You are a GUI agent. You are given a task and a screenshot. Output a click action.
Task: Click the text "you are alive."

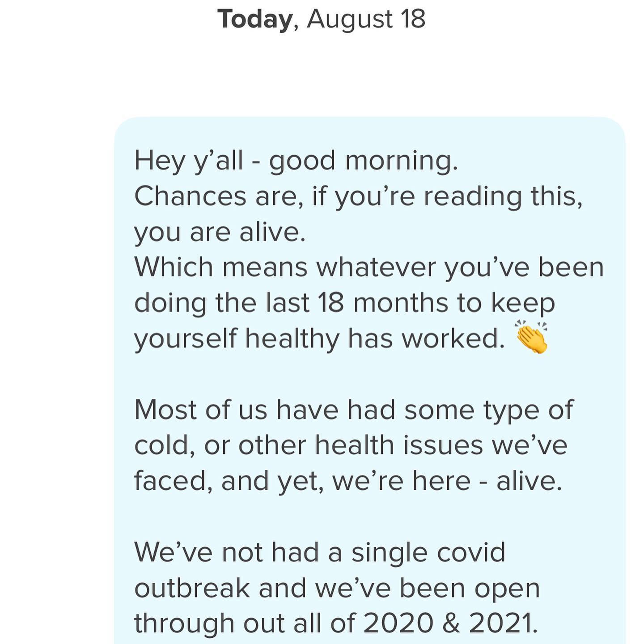(220, 232)
